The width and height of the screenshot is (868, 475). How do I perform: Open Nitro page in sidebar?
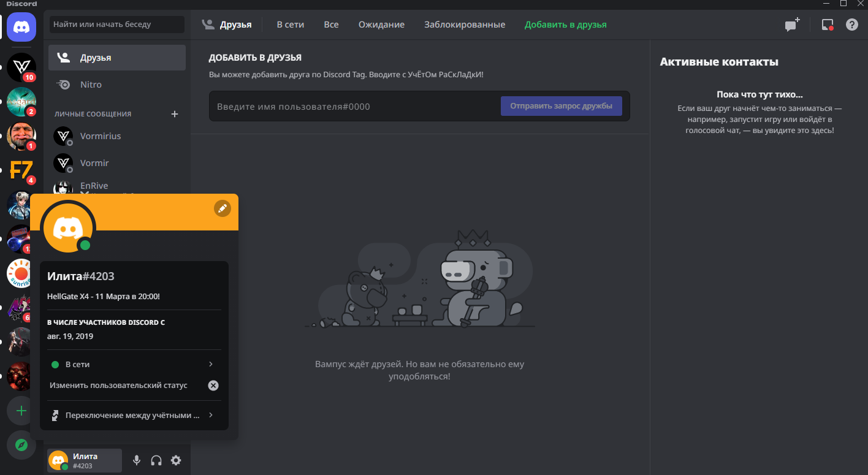pyautogui.click(x=117, y=85)
